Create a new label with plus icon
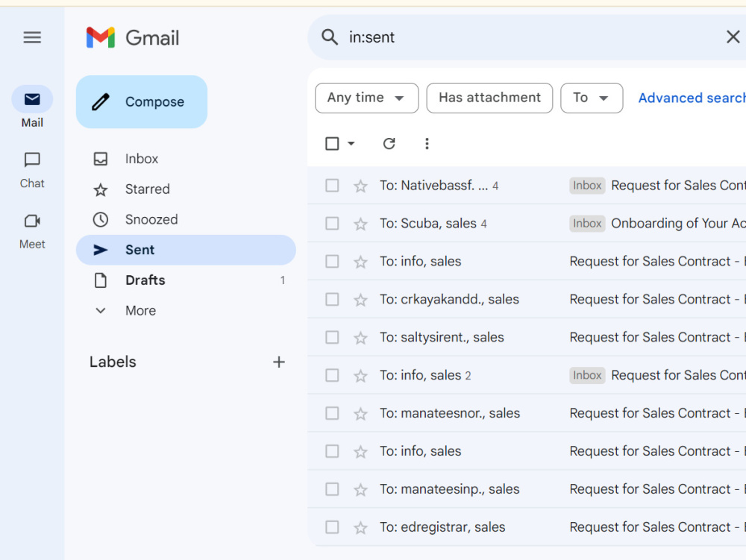This screenshot has height=560, width=746. point(279,362)
